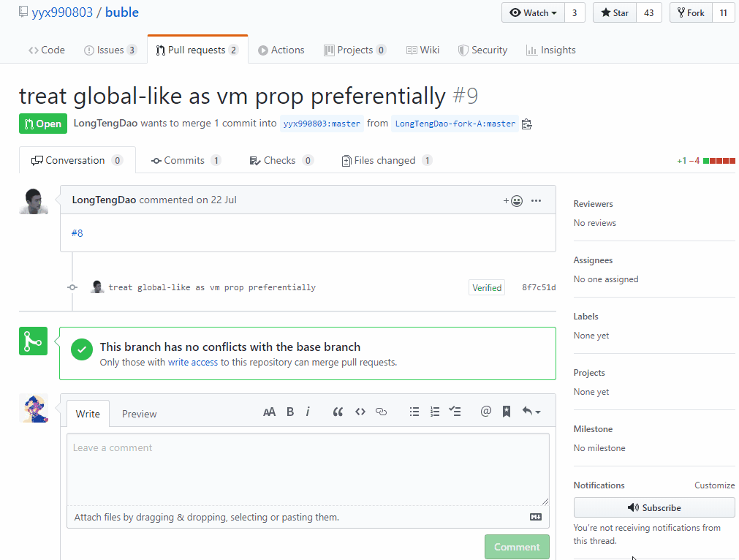Select the Checks tab
Screen dimensions: 739x560
tap(281, 160)
